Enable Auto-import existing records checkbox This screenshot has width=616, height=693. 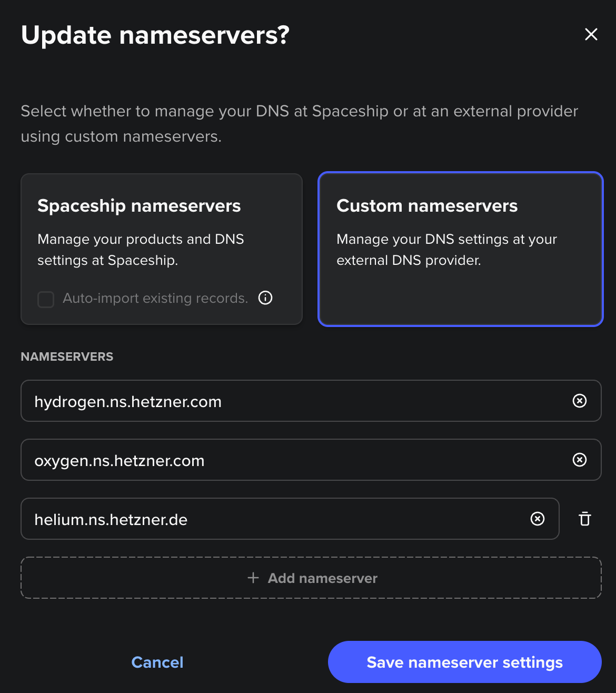click(46, 299)
